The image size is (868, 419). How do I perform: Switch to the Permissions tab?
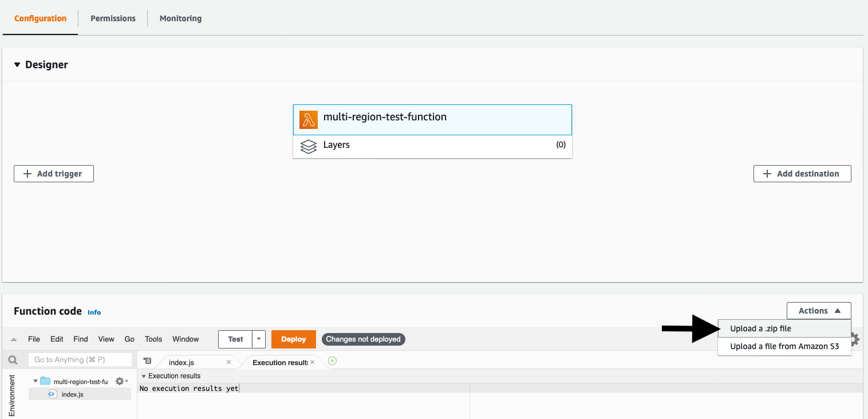coord(113,18)
